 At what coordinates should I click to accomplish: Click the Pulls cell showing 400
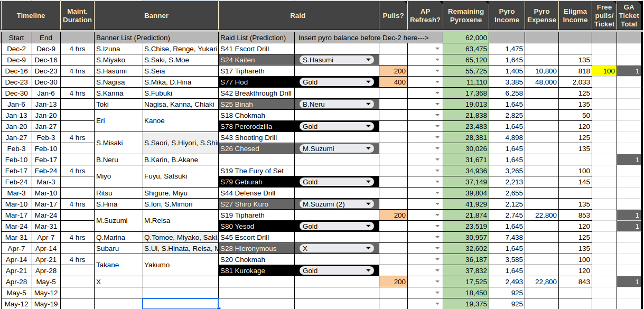point(393,82)
